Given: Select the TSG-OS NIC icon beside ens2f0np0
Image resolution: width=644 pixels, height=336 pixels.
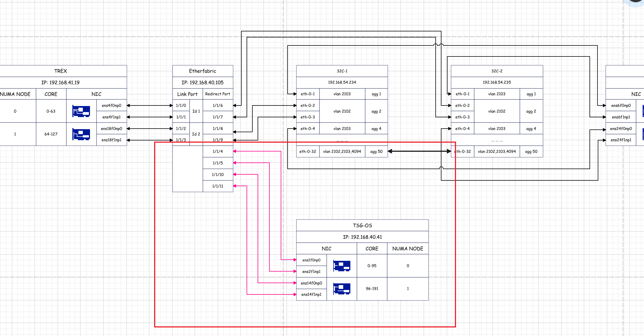Looking at the screenshot, I should [x=342, y=266].
